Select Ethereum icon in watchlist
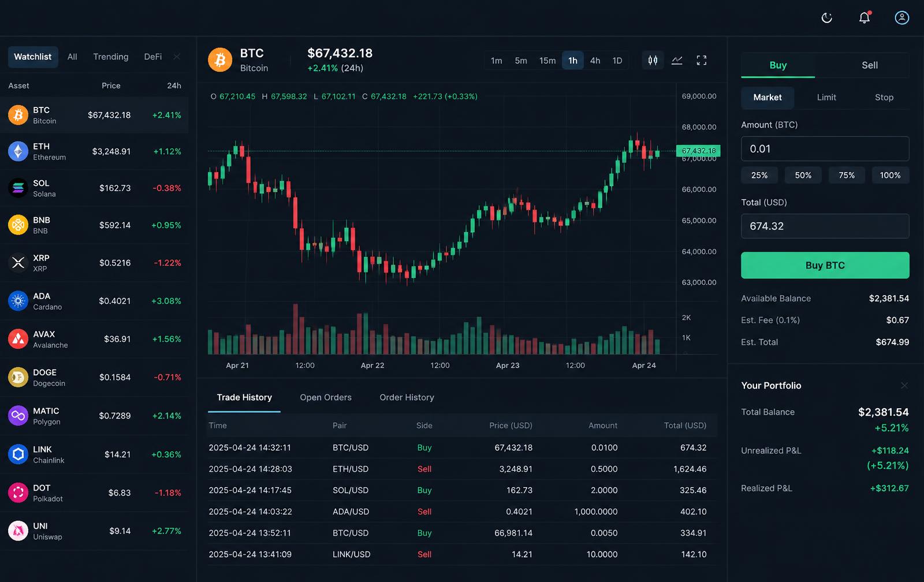Viewport: 924px width, 582px height. pos(18,151)
